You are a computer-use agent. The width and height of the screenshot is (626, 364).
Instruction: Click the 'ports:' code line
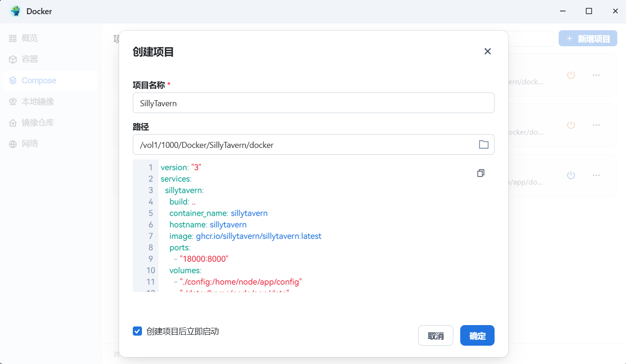click(180, 248)
